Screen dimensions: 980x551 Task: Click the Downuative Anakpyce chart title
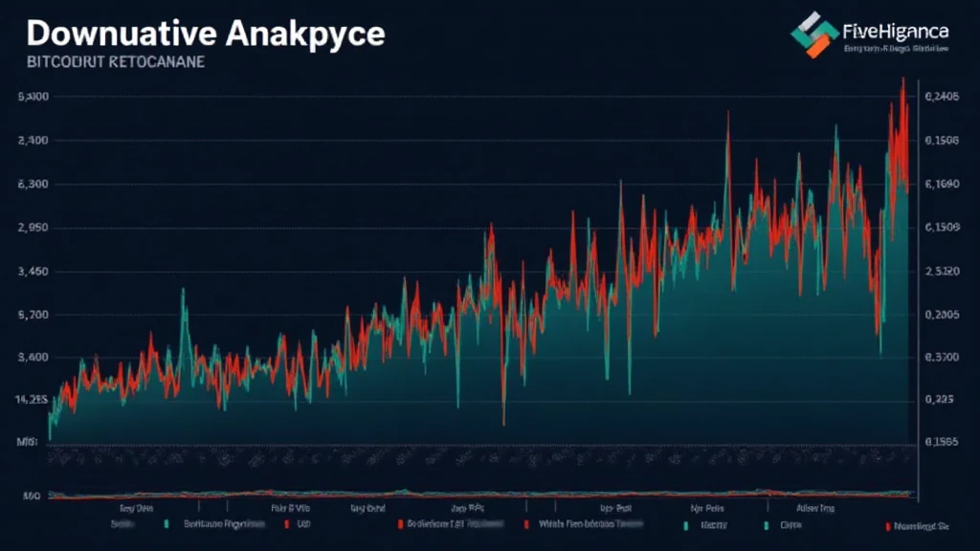pos(205,33)
